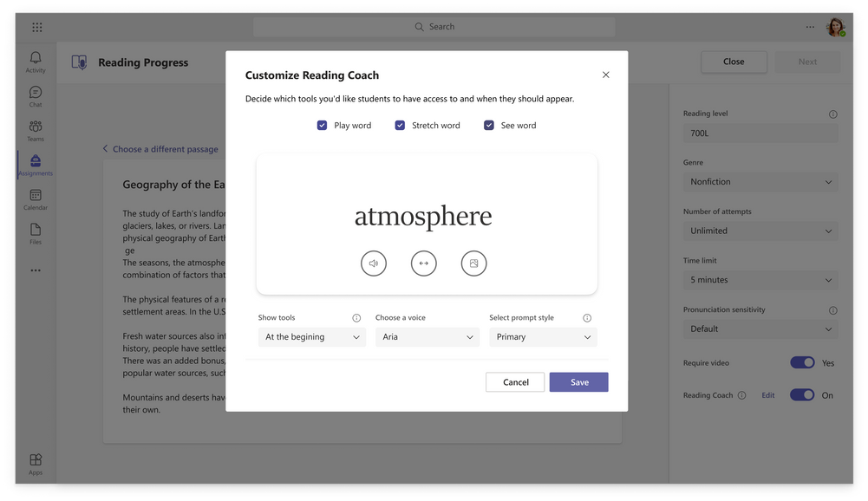Open the Time limit dropdown
868x501 pixels.
tap(760, 280)
